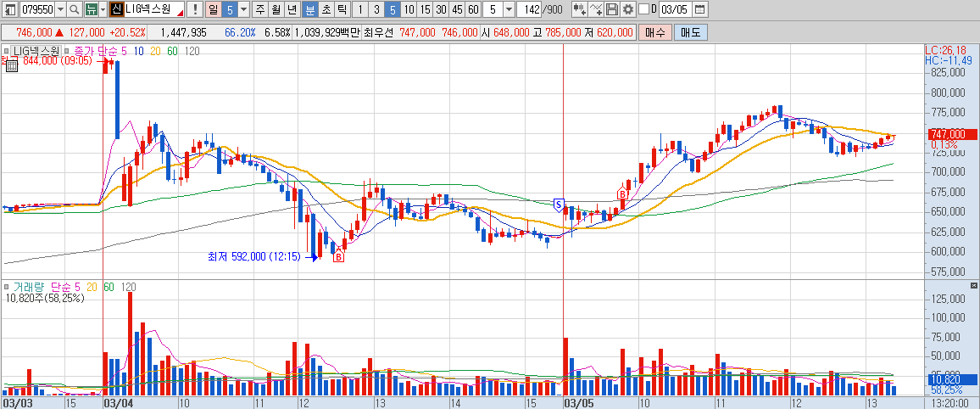Viewport: 980px width, 409px height.
Task: Click the gray 120 price average legend
Action: [192, 51]
